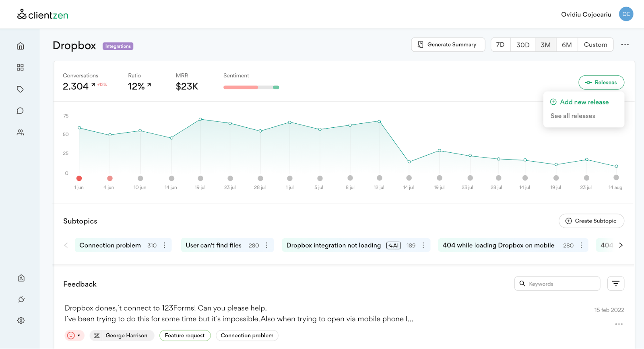
Task: Click the Zendesk icon on George Harrison chip
Action: [97, 335]
